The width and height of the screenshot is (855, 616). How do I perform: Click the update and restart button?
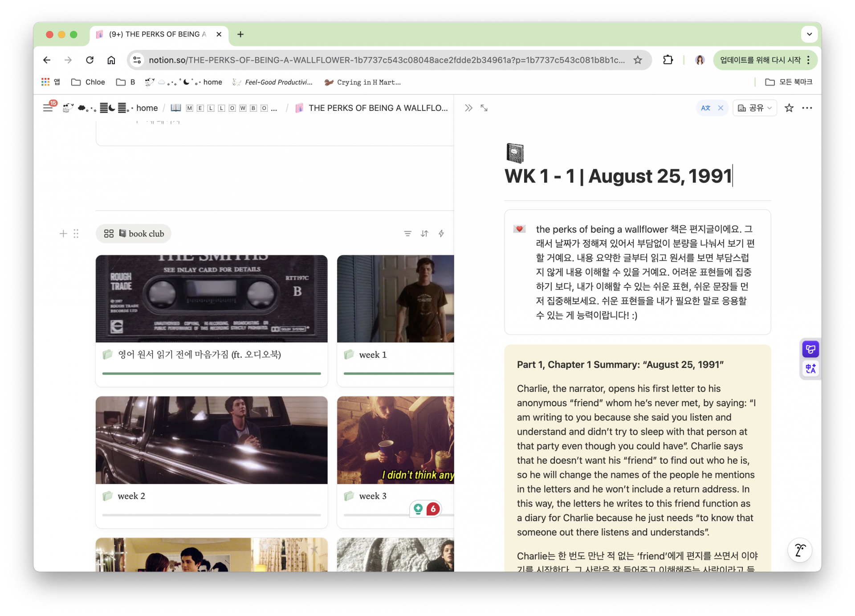[x=760, y=60]
